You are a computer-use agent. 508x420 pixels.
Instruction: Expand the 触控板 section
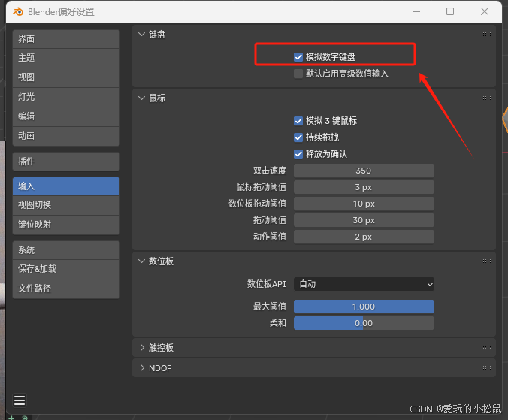pos(141,347)
